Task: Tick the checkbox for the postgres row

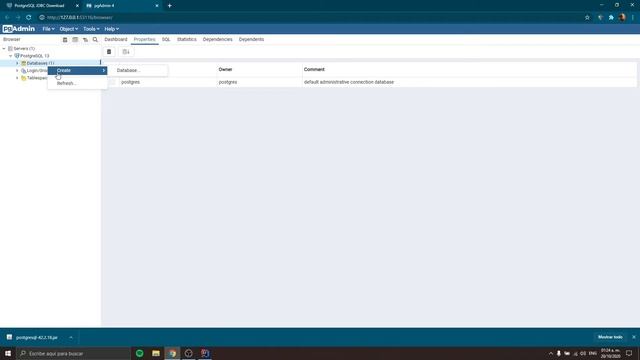Action: pyautogui.click(x=113, y=82)
